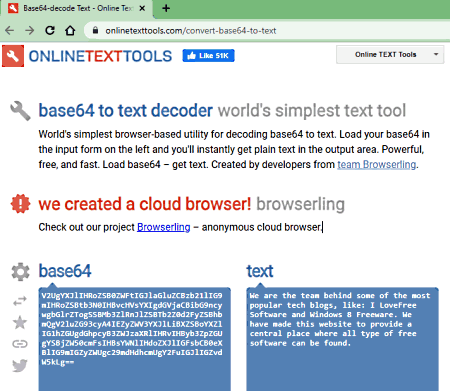This screenshot has width=450, height=391.
Task: Click the chain link share icon
Action: pos(20,344)
